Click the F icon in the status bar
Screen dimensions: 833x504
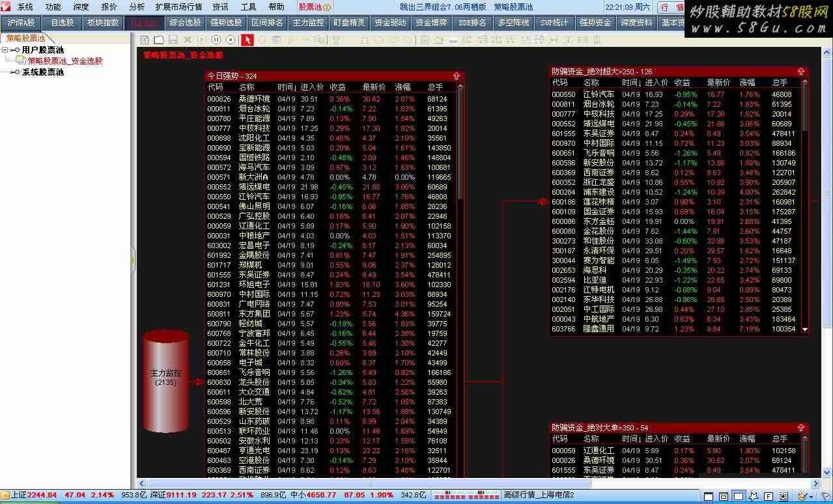tap(769, 496)
